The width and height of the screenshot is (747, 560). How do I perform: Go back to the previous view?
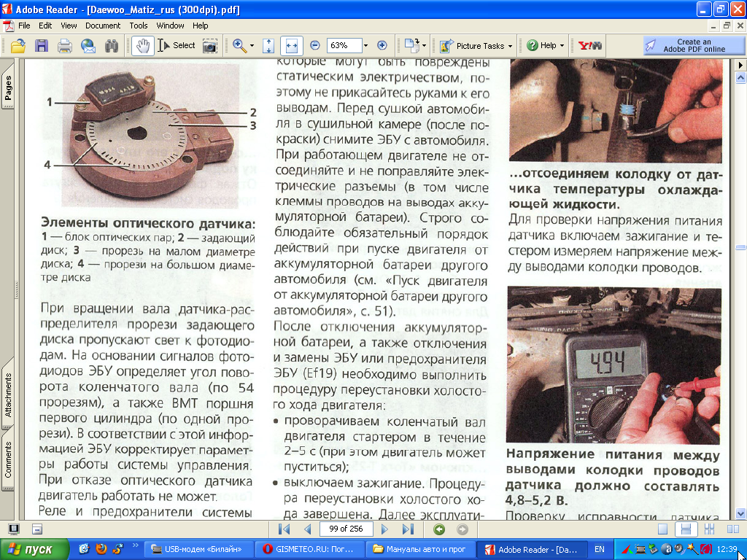tap(439, 529)
